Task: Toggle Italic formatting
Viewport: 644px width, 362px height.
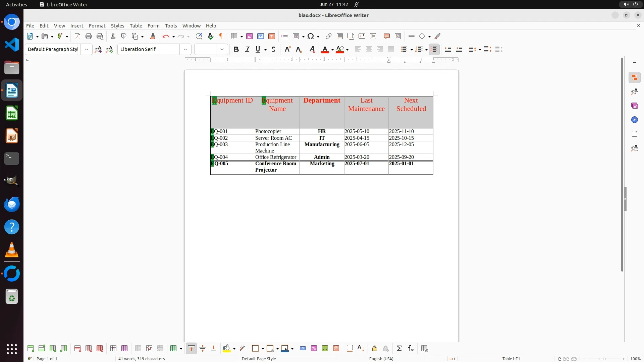Action: 247,50
